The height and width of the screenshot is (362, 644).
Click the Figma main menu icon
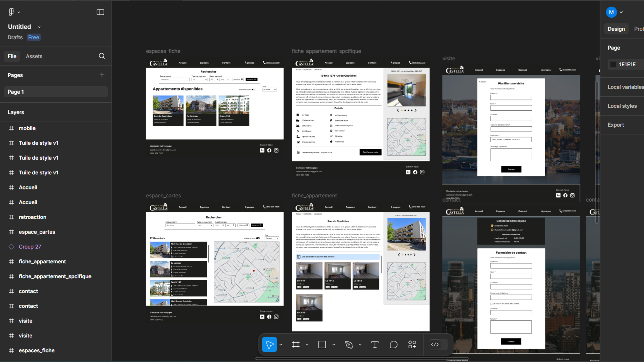(x=11, y=12)
